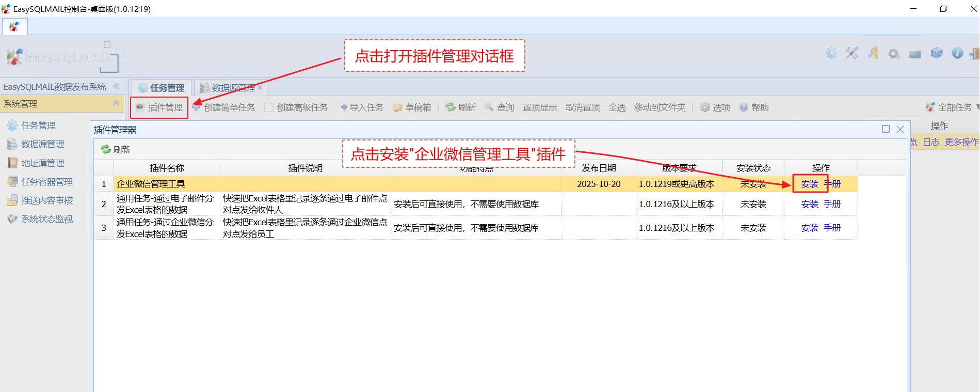This screenshot has height=392, width=980.
Task: Click the blue gear icon in top-right toolbar
Action: [831, 53]
